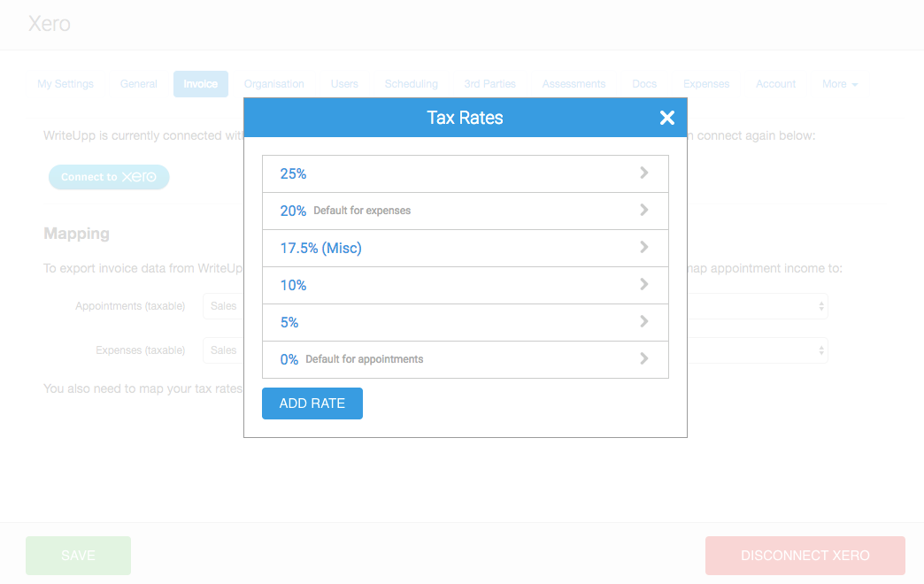Go to the Scheduling tab
This screenshot has width=924, height=584.
tap(411, 84)
